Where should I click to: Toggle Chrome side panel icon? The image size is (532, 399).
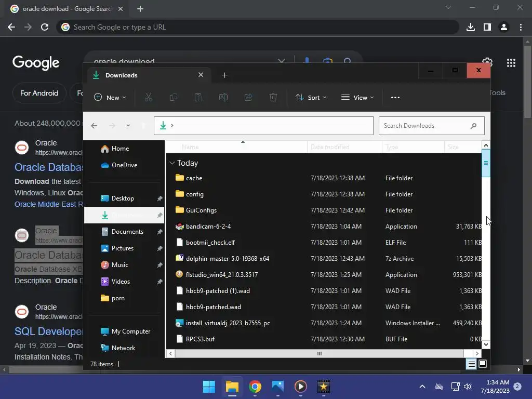click(x=487, y=27)
